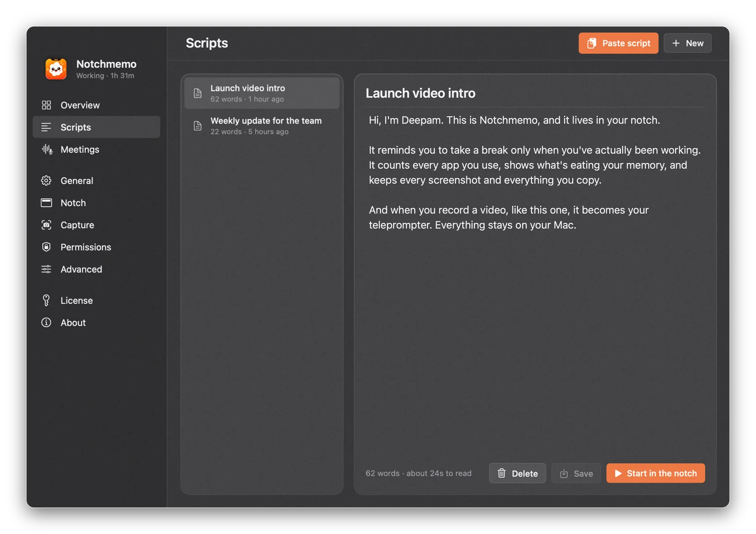Start the script in the notch

656,473
